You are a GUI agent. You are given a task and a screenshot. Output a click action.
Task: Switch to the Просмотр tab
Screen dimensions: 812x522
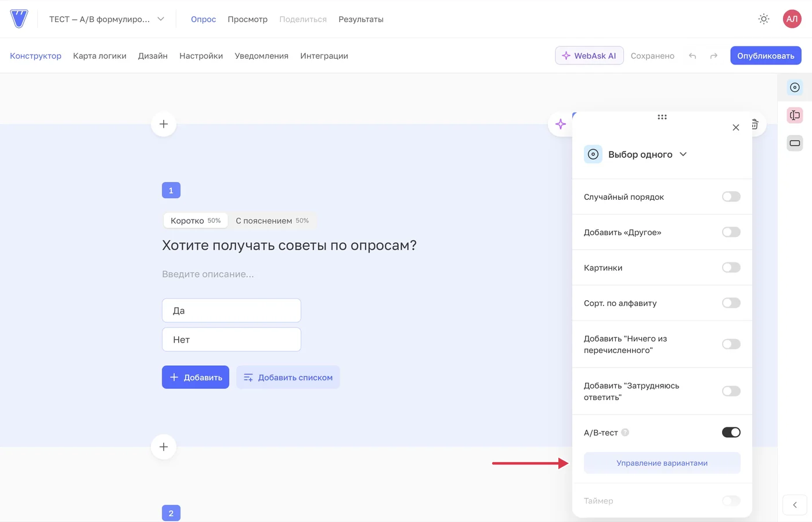(x=247, y=19)
